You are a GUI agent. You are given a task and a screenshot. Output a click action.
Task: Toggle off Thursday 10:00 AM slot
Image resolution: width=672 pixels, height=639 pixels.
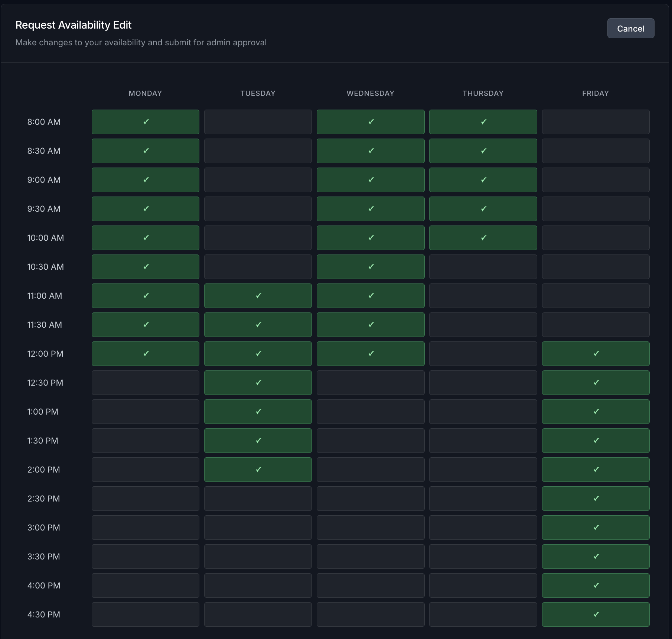click(483, 238)
